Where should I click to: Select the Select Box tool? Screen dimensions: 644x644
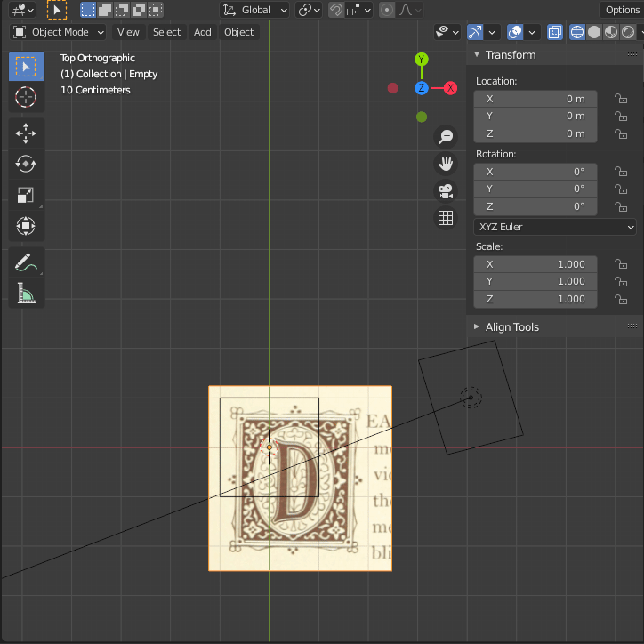coord(27,66)
